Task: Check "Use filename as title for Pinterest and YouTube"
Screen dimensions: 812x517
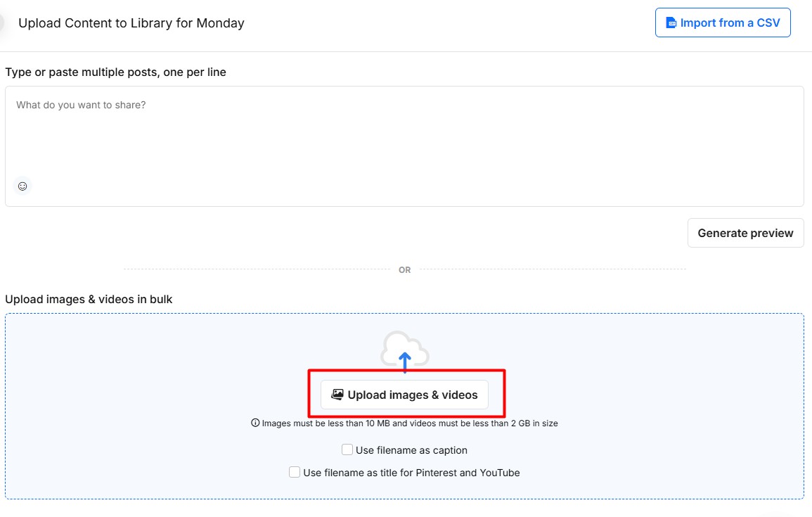Action: coord(295,472)
